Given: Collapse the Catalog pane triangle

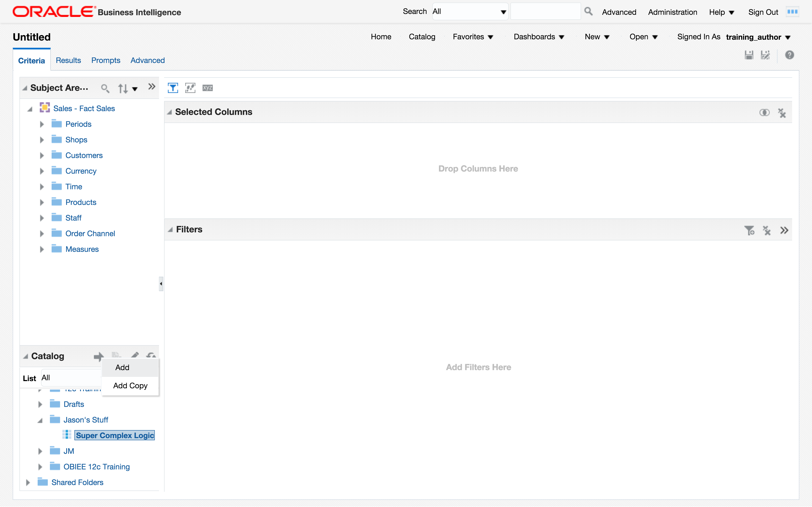Looking at the screenshot, I should [x=26, y=356].
